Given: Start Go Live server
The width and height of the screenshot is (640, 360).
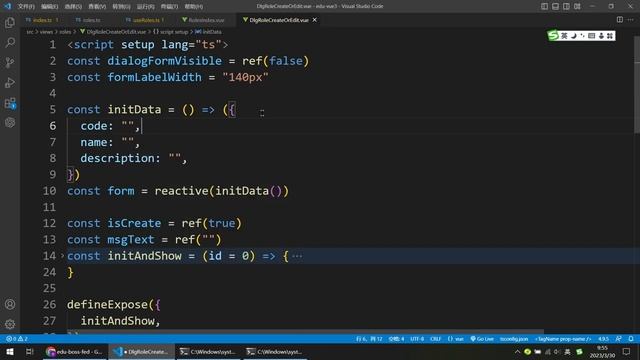Looking at the screenshot, I should [x=482, y=339].
